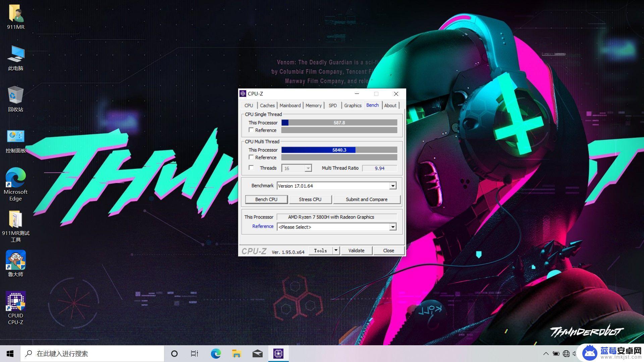Click the Tools button
The height and width of the screenshot is (362, 644).
click(x=320, y=250)
